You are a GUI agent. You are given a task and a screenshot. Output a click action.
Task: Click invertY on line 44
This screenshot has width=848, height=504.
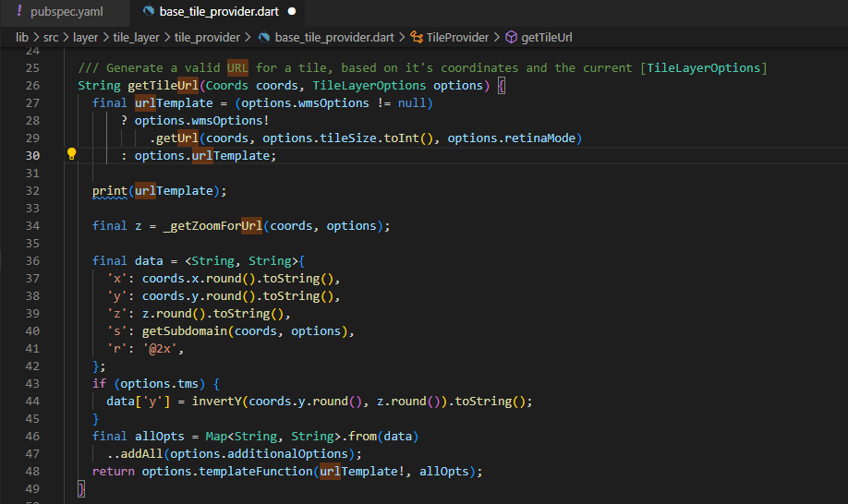coord(217,402)
